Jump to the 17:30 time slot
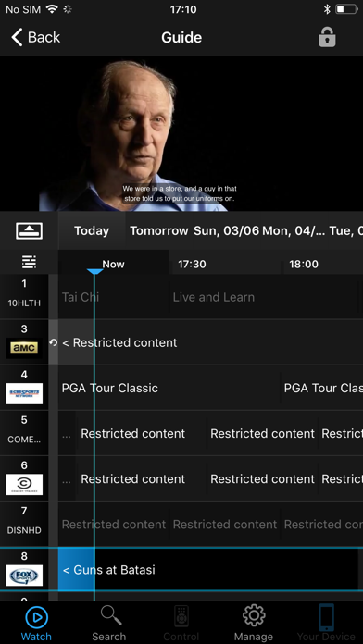 pos(192,264)
